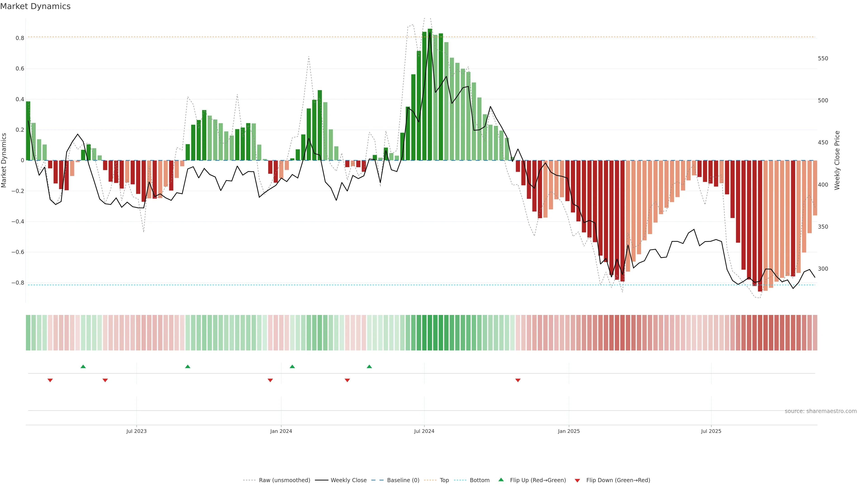Click the flip-up marker just after Jan 2024
This screenshot has height=488, width=868.
pyautogui.click(x=292, y=366)
